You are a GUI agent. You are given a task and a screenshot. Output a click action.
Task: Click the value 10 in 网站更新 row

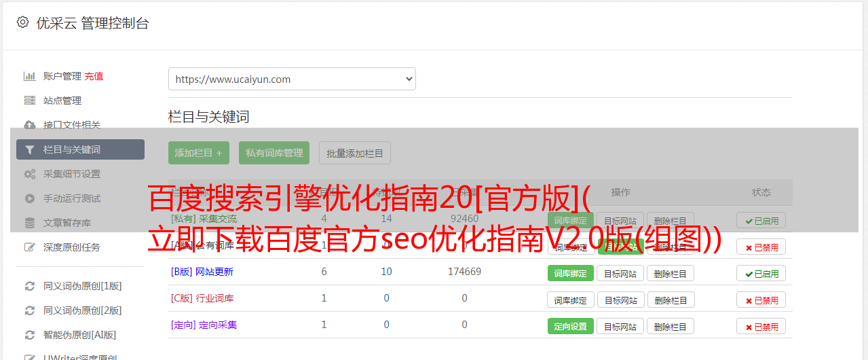386,272
